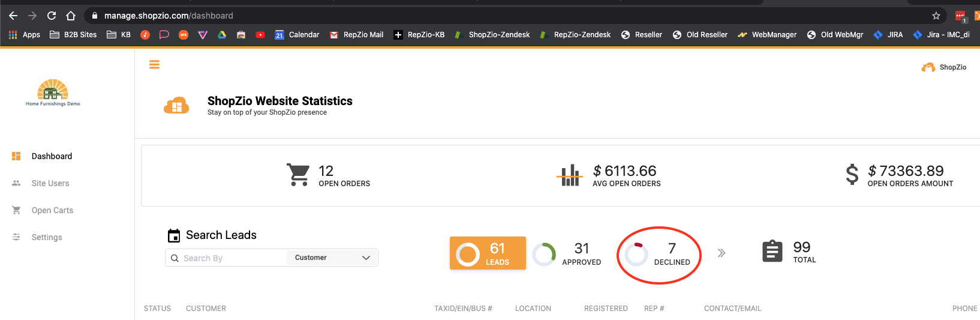This screenshot has height=320, width=980.
Task: Open the Jira - IMC bookmark
Action: tap(941, 35)
